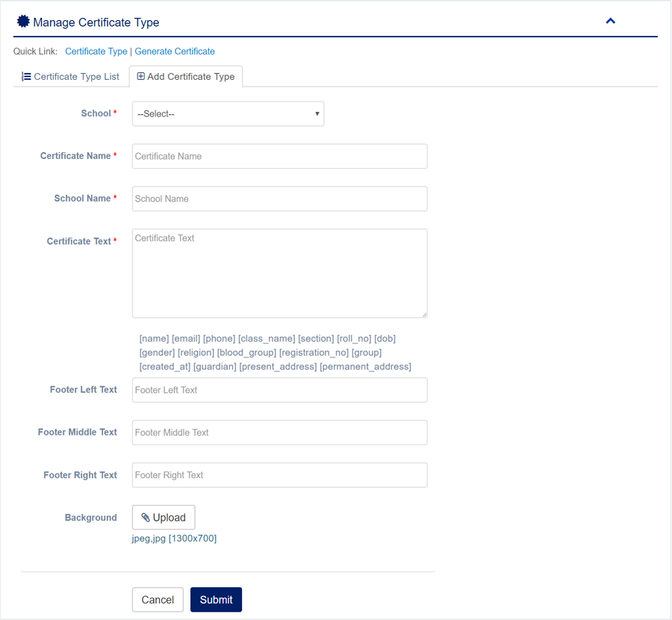The width and height of the screenshot is (672, 620).
Task: Switch to Certificate Type List tab
Action: pos(71,77)
